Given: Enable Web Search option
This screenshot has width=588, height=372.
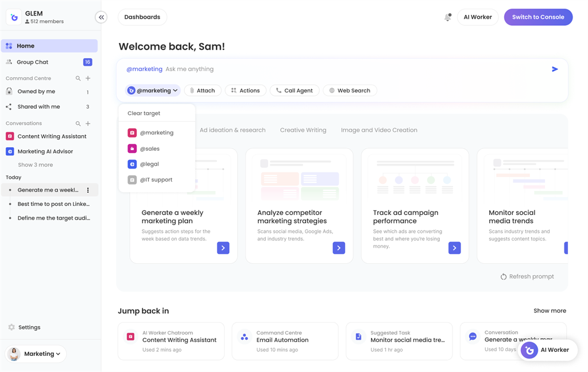Looking at the screenshot, I should [349, 90].
